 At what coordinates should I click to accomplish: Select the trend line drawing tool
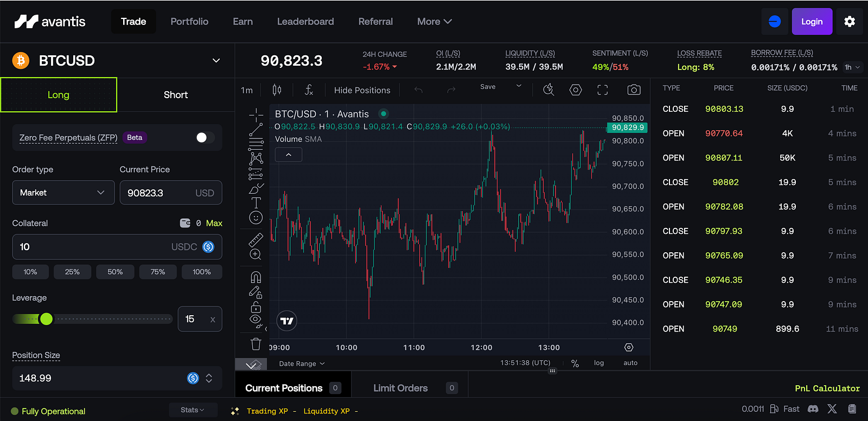click(x=256, y=130)
